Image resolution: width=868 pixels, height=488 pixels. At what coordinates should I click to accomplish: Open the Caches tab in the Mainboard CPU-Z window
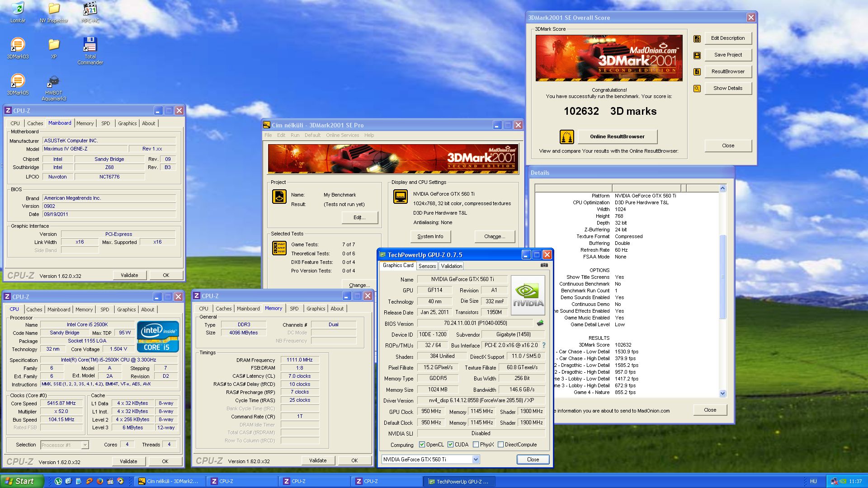click(35, 123)
